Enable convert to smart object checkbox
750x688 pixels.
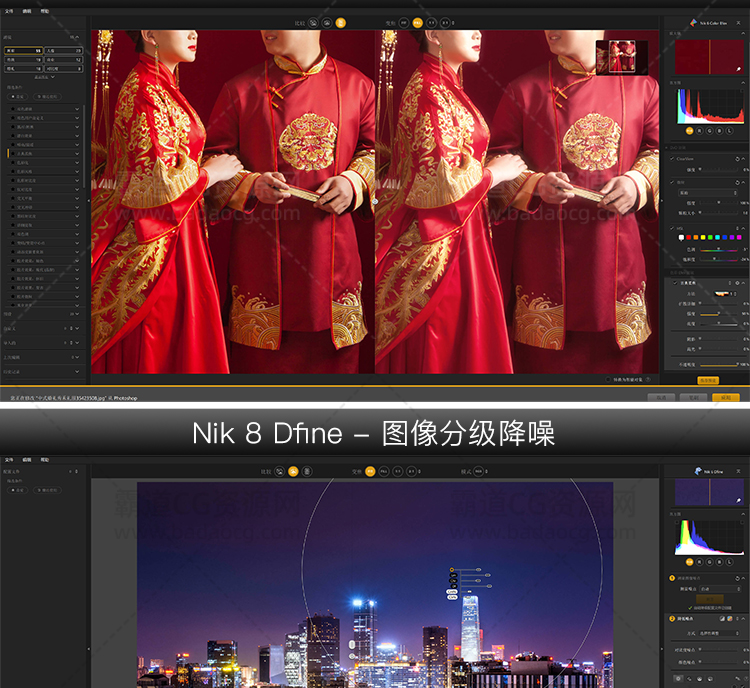pyautogui.click(x=608, y=379)
